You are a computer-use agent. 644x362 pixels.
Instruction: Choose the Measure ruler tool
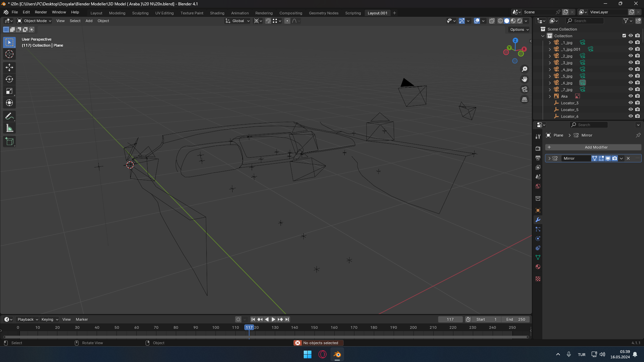coord(9,128)
